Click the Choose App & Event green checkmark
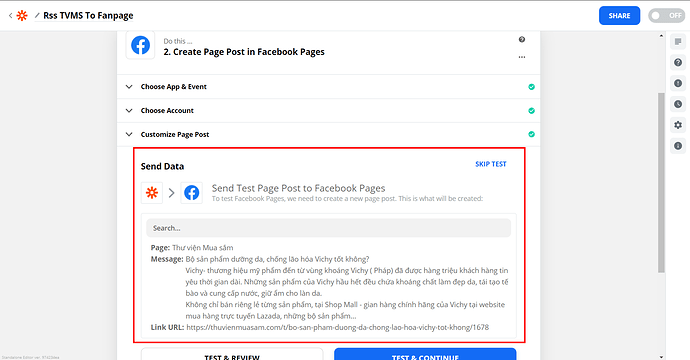690x360 pixels. pos(531,87)
